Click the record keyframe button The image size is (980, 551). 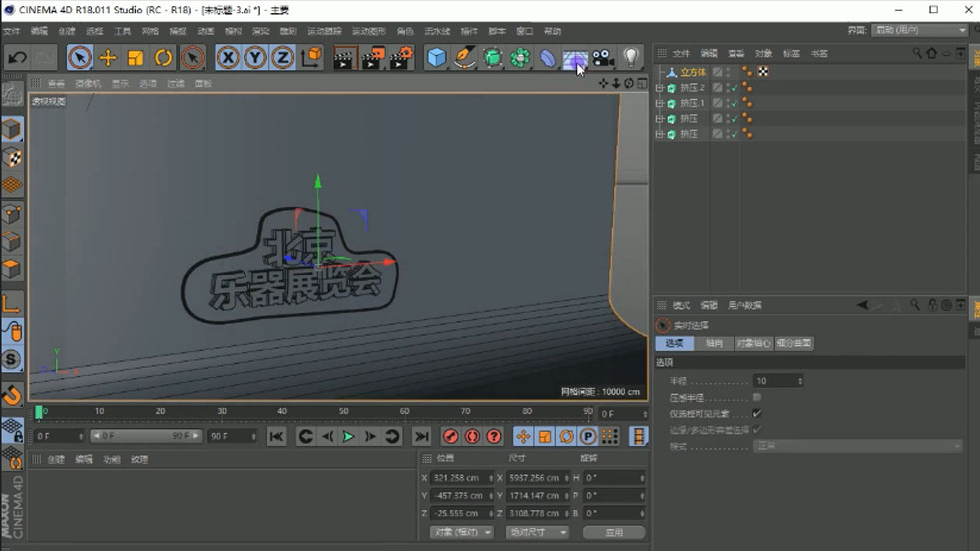coord(451,436)
